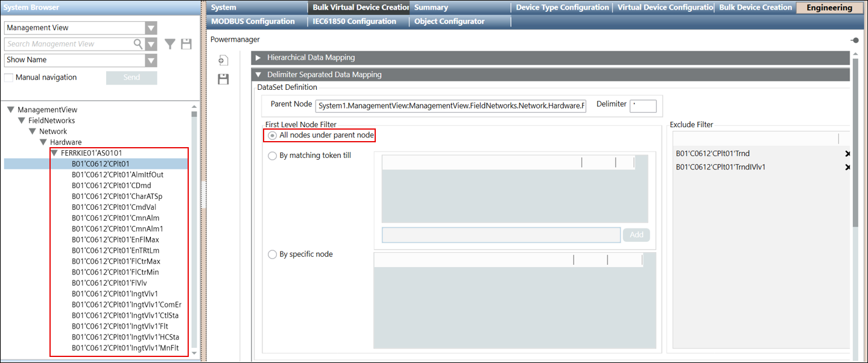Expand the Hierarchical Data Mapping section

click(x=259, y=58)
